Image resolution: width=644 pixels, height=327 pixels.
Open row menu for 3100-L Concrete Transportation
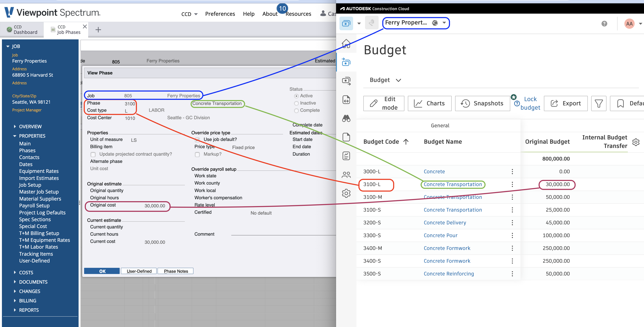[x=512, y=184]
